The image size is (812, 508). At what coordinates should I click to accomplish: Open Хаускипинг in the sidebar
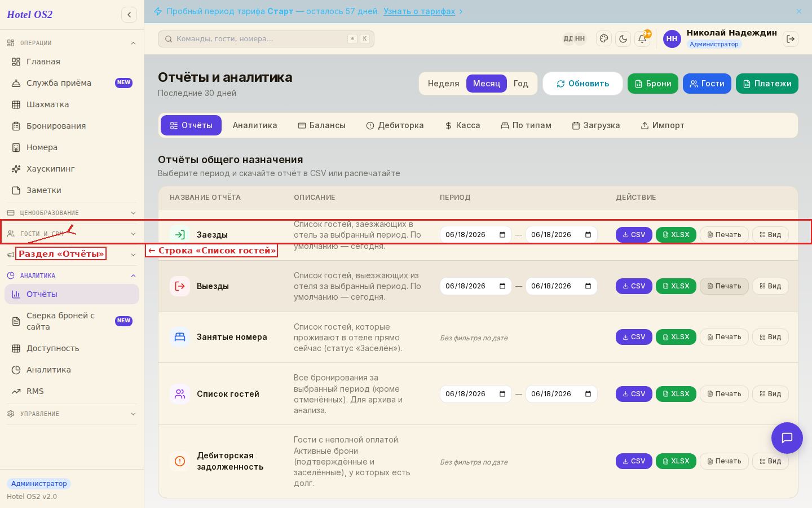(x=72, y=169)
